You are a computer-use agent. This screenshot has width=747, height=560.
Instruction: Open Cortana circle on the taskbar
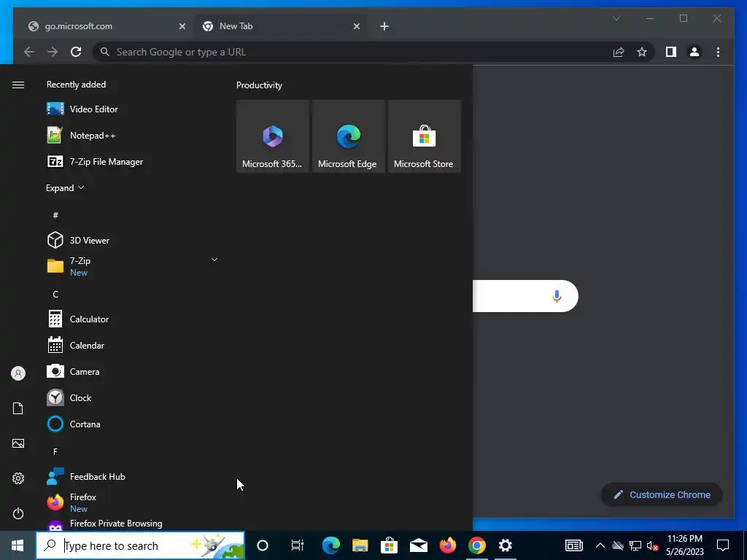click(x=263, y=545)
